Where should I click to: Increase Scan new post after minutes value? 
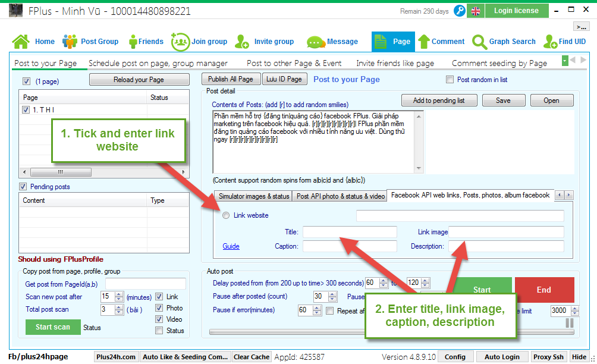click(119, 294)
